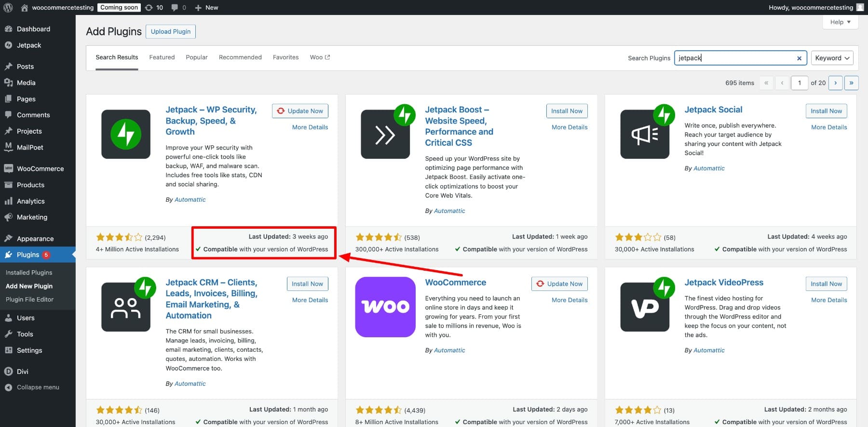Update Jetpack WP Security plugin now
868x427 pixels.
300,111
